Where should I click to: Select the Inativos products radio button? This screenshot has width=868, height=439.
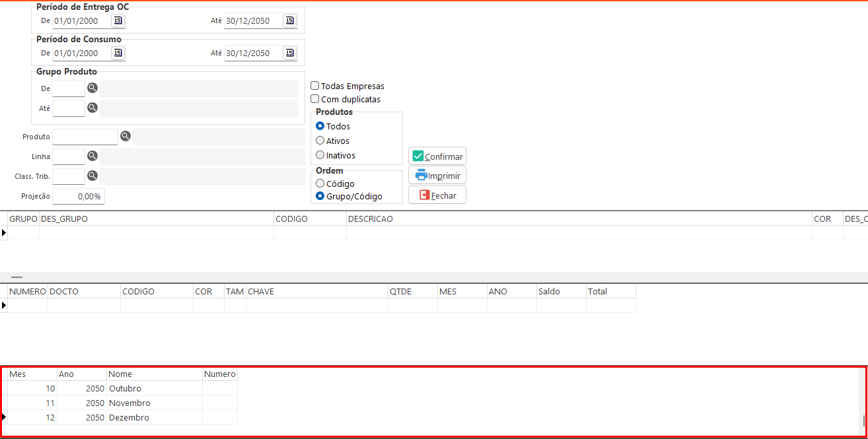320,155
